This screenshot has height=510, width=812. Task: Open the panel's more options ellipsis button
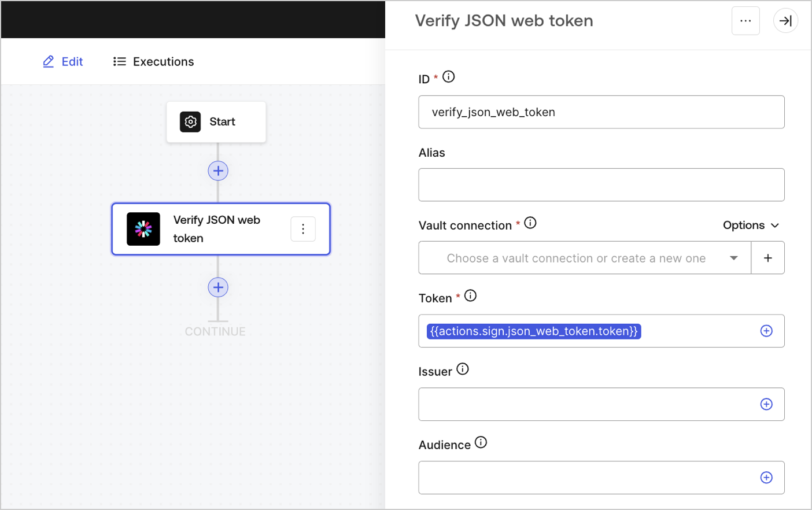[745, 21]
